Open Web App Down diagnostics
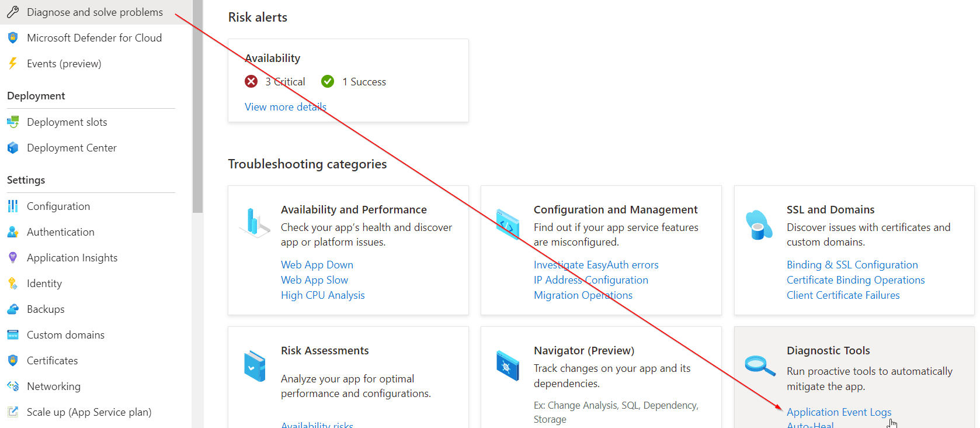The image size is (980, 428). pos(317,264)
